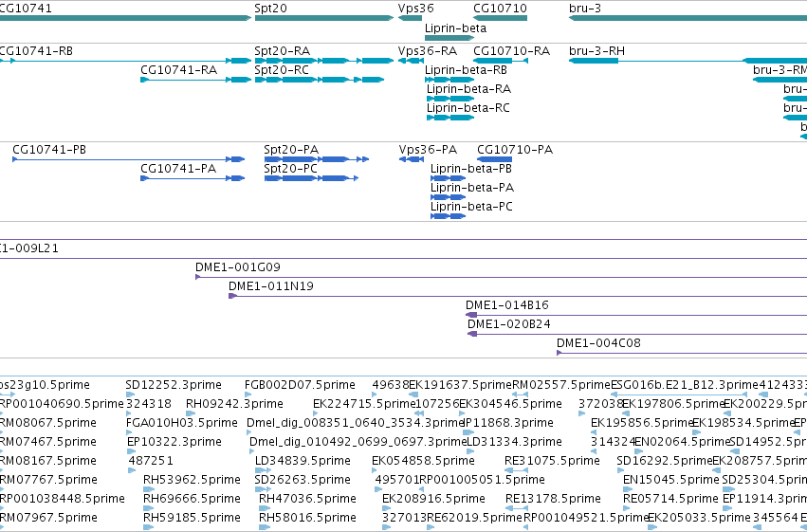Select EST EN15045.5prime
807x532 pixels.
[671, 480]
